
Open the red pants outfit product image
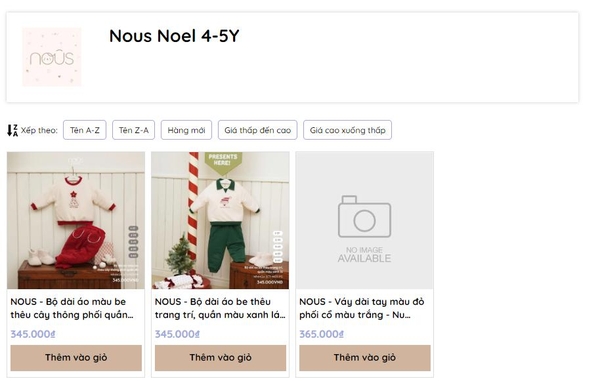(x=76, y=220)
